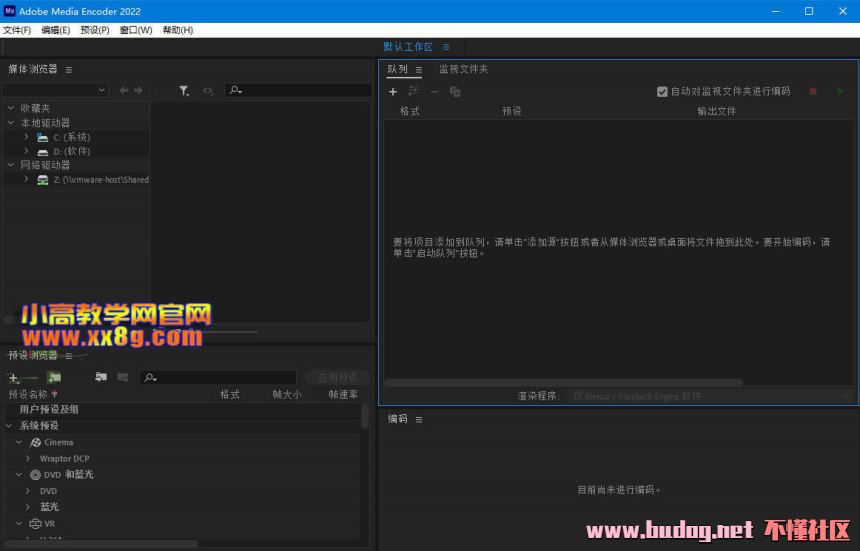Open the 编码 panel menu icon

419,419
